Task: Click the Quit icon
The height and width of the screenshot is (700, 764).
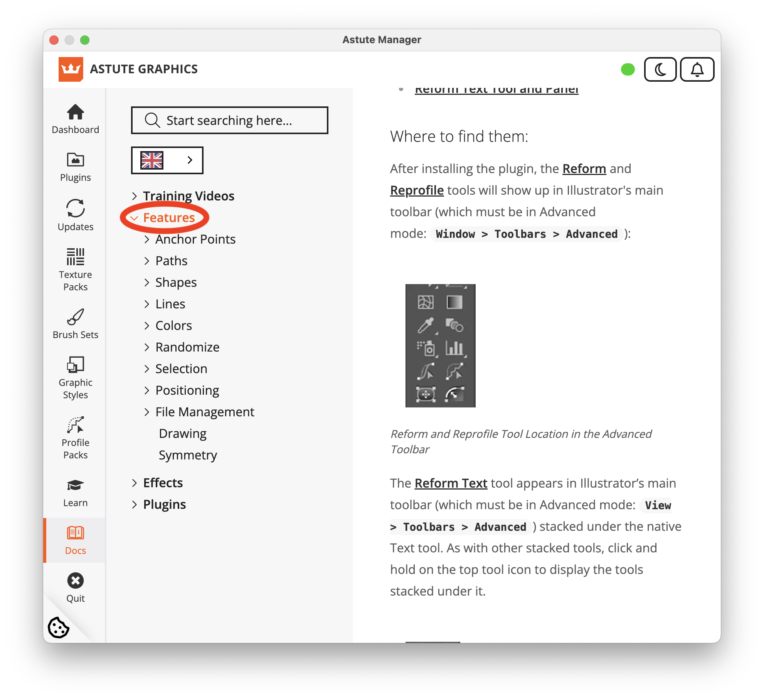Action: (x=75, y=581)
